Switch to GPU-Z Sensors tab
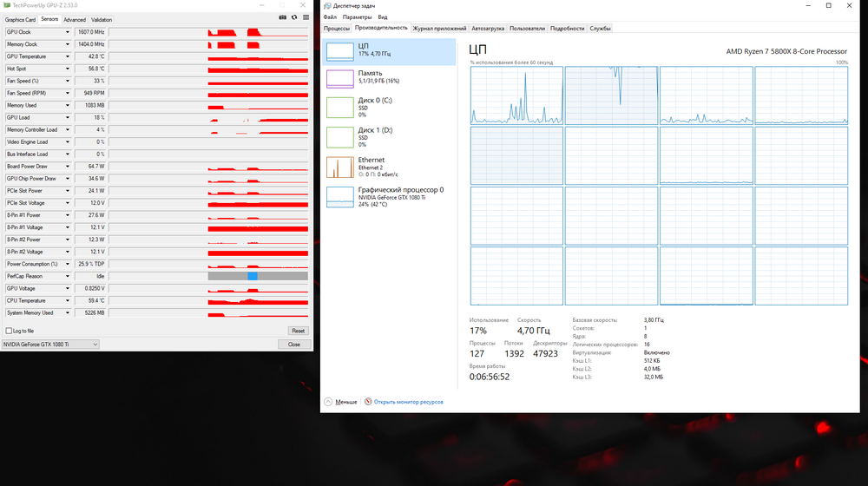Screen dimensions: 868x486 click(49, 19)
